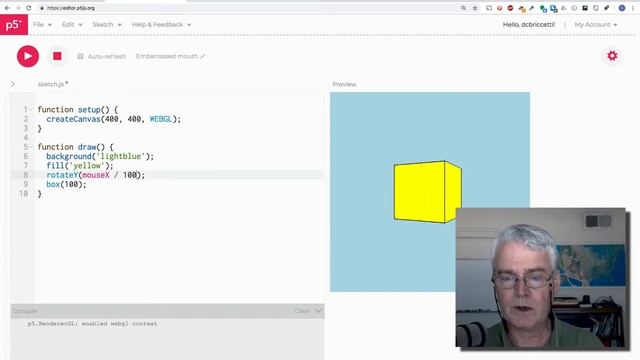Open the My Account dropdown

[596, 24]
